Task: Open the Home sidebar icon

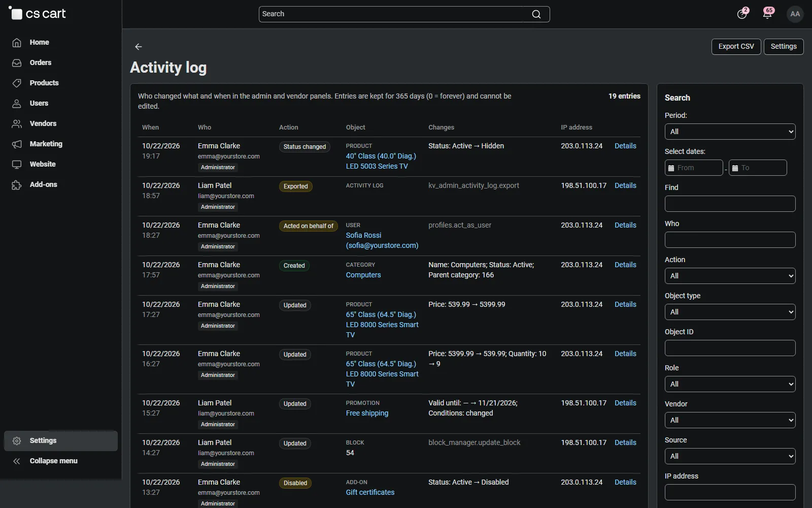Action: pos(17,43)
